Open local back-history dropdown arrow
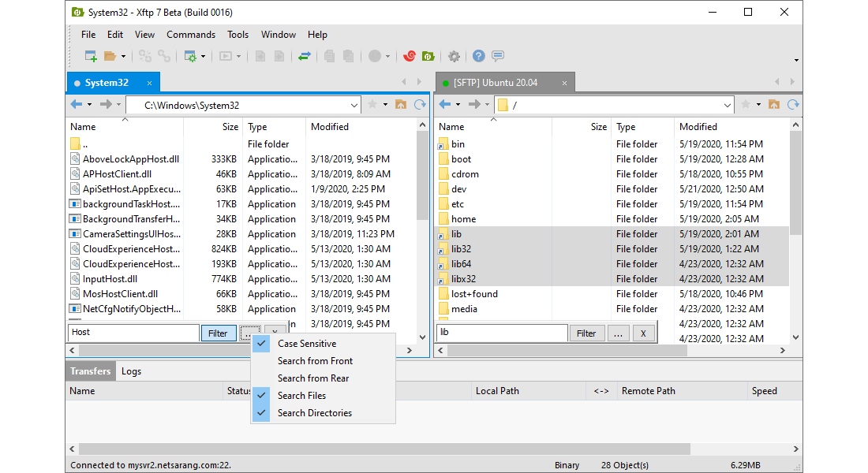 [x=89, y=105]
